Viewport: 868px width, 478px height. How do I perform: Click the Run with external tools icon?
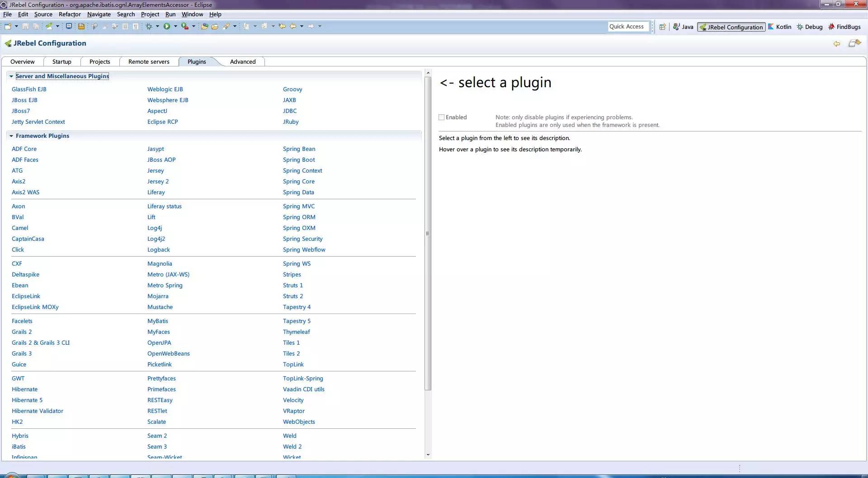[184, 26]
